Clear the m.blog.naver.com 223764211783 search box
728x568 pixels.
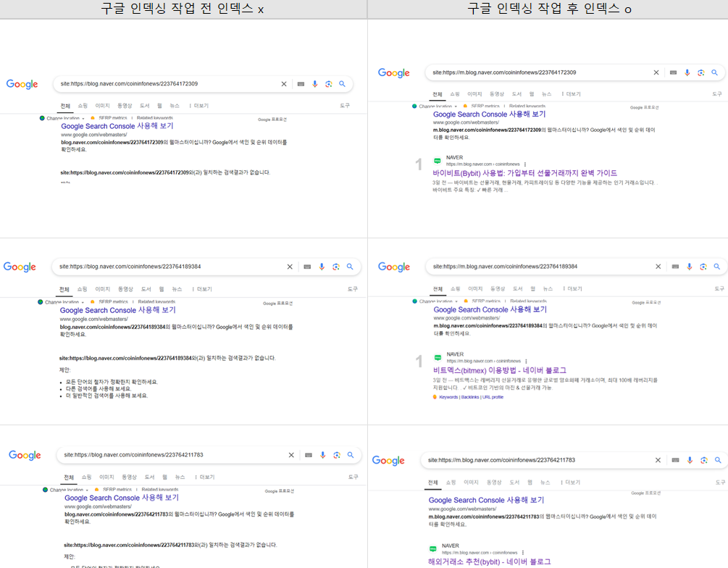pos(658,460)
